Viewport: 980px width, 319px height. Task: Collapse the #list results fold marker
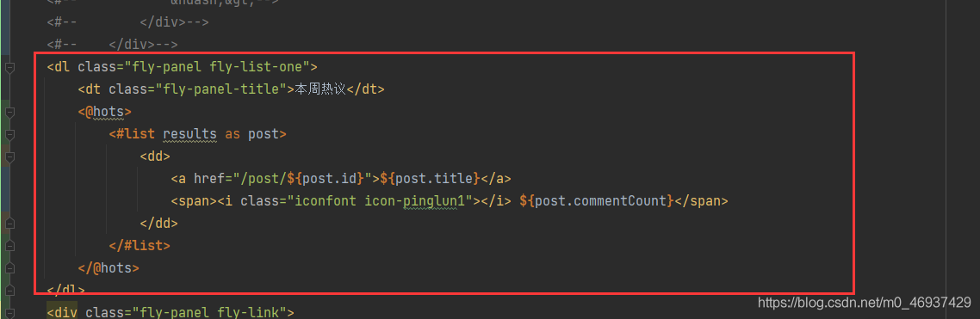(x=9, y=135)
